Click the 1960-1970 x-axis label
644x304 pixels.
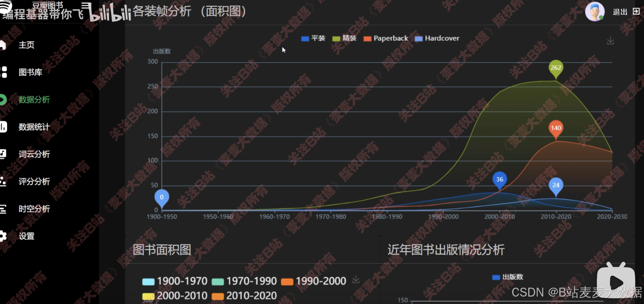coord(274,216)
